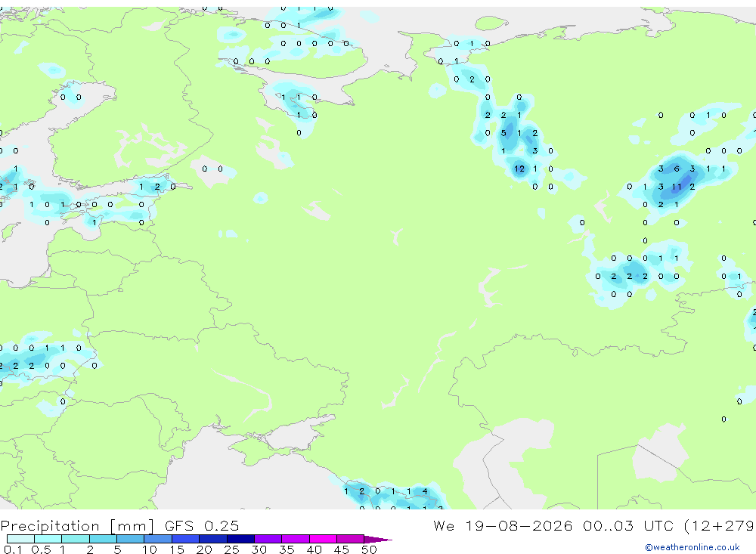756x554 pixels.
Task: Click the '25' legend scale label
Action: pos(232,549)
